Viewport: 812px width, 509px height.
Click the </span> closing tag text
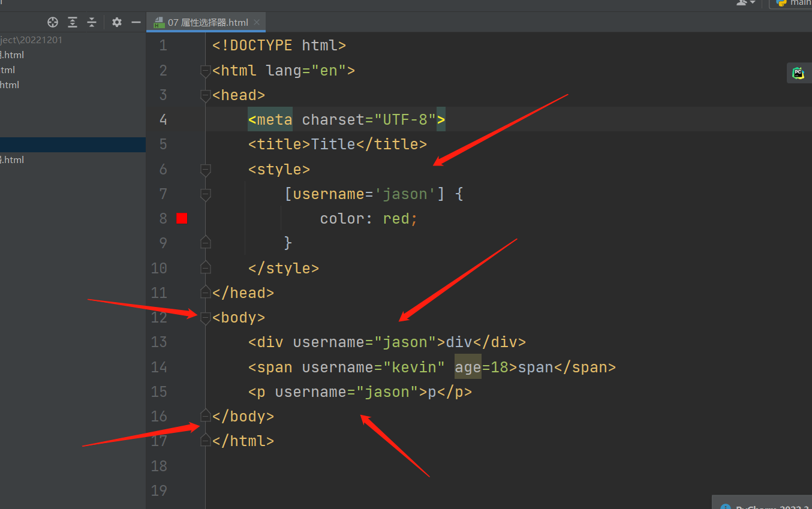tap(585, 367)
